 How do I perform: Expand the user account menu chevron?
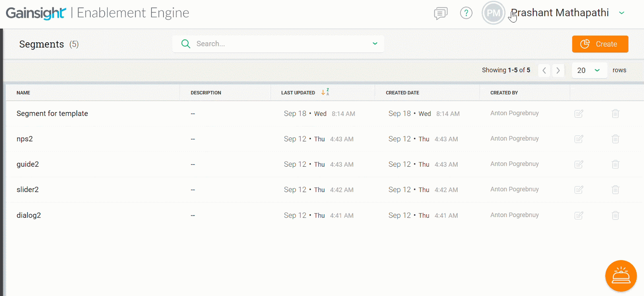622,13
